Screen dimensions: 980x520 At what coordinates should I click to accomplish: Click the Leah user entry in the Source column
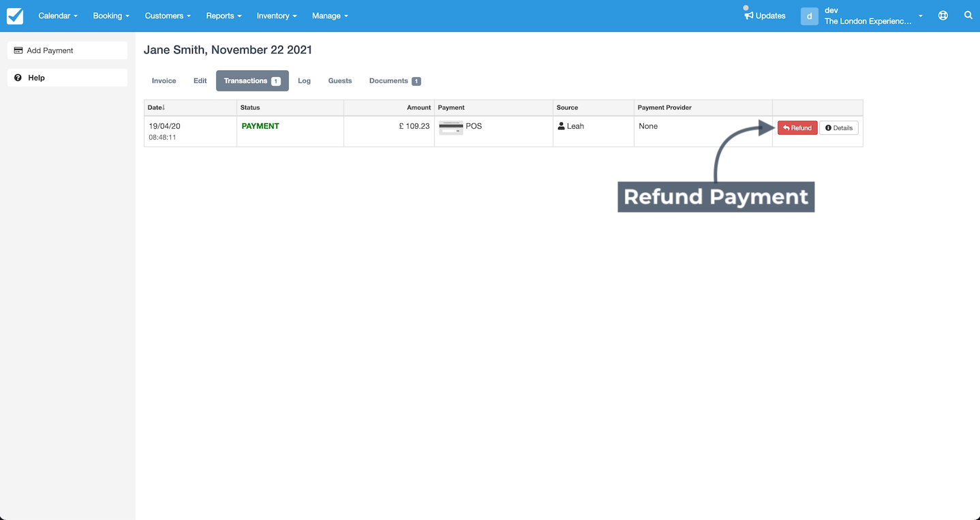[x=571, y=126]
